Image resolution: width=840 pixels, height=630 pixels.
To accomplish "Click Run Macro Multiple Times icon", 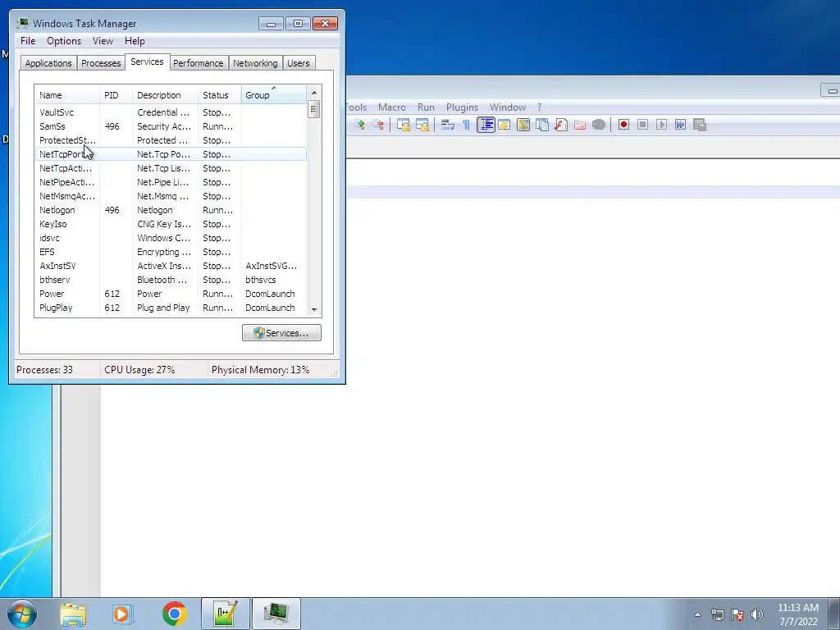I will [680, 125].
